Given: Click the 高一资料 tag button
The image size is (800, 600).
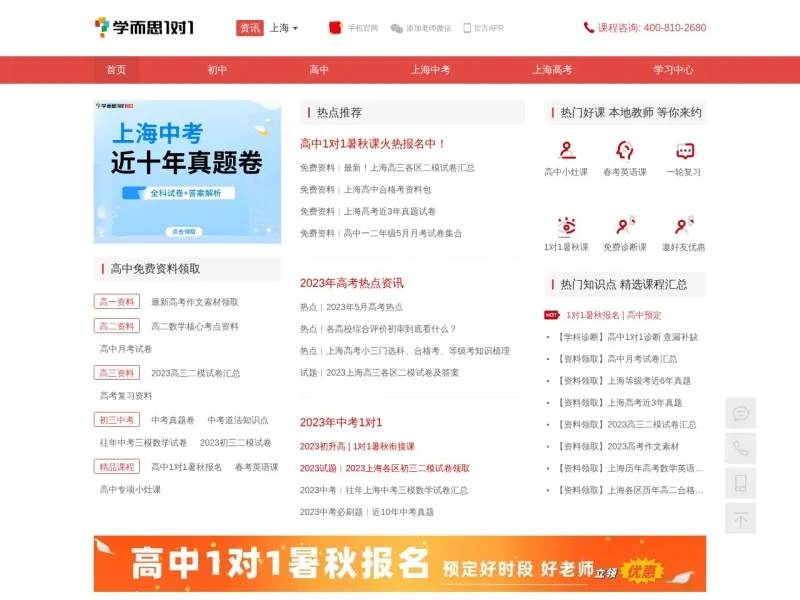Looking at the screenshot, I should (117, 302).
